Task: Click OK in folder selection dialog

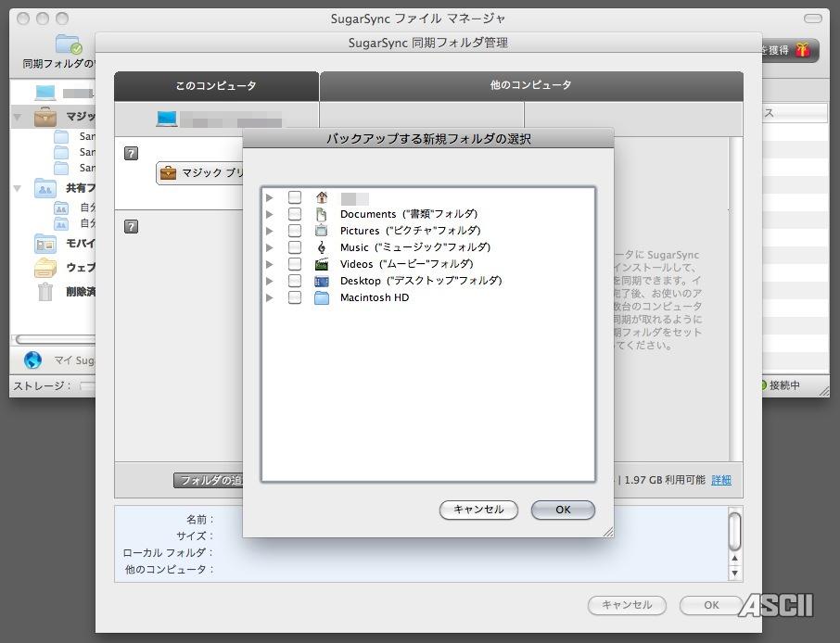Action: 563,510
